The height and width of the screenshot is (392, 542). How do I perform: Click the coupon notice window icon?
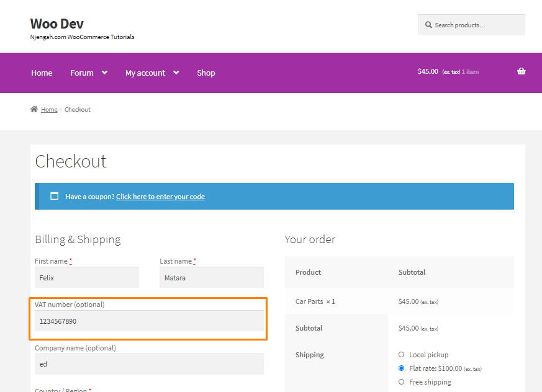[54, 196]
